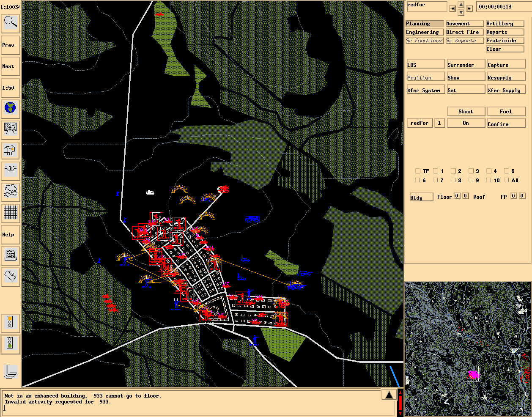Click the handshake icon in left toolbar
532x417 pixels.
pos(10,170)
